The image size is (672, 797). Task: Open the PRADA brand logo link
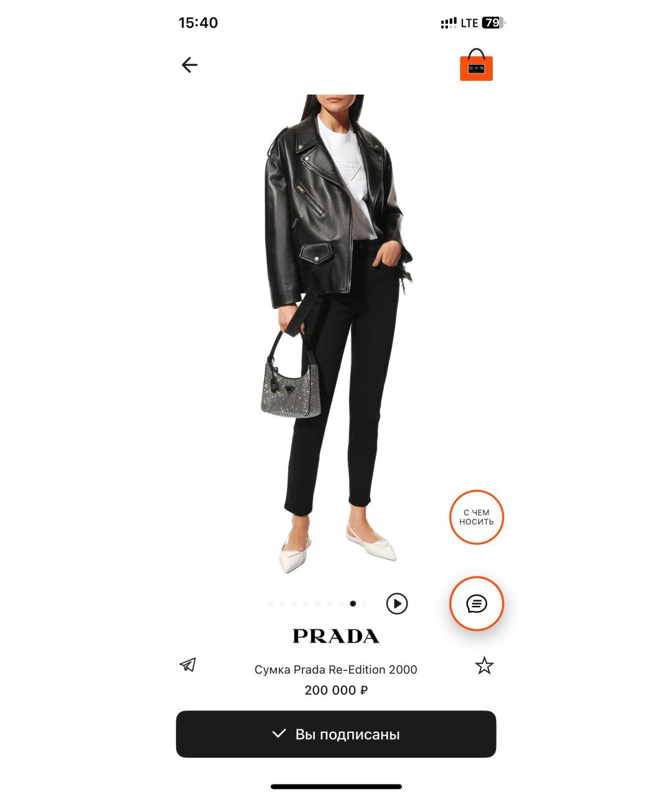click(x=336, y=636)
